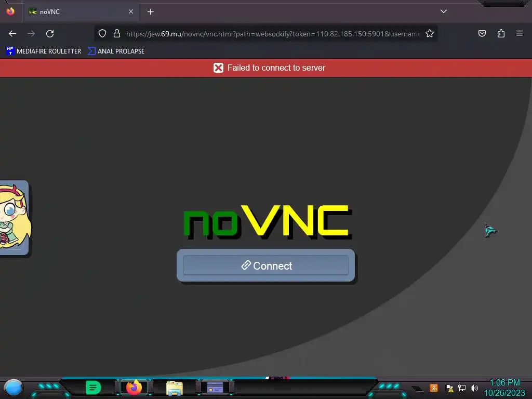Switch to Firefox in the taskbar

pos(134,388)
